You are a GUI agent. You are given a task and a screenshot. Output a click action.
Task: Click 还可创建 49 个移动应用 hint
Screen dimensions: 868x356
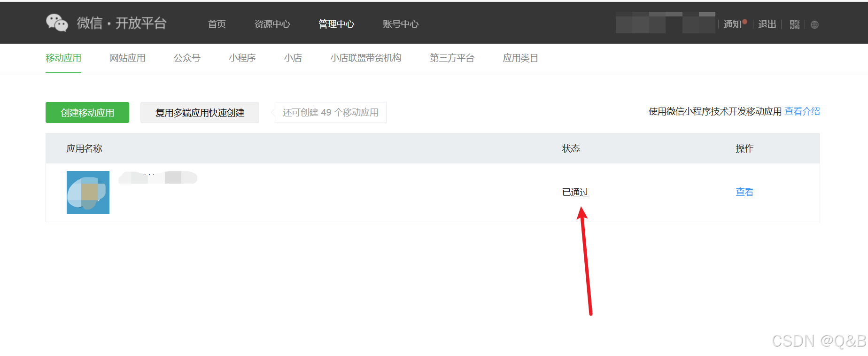coord(331,113)
